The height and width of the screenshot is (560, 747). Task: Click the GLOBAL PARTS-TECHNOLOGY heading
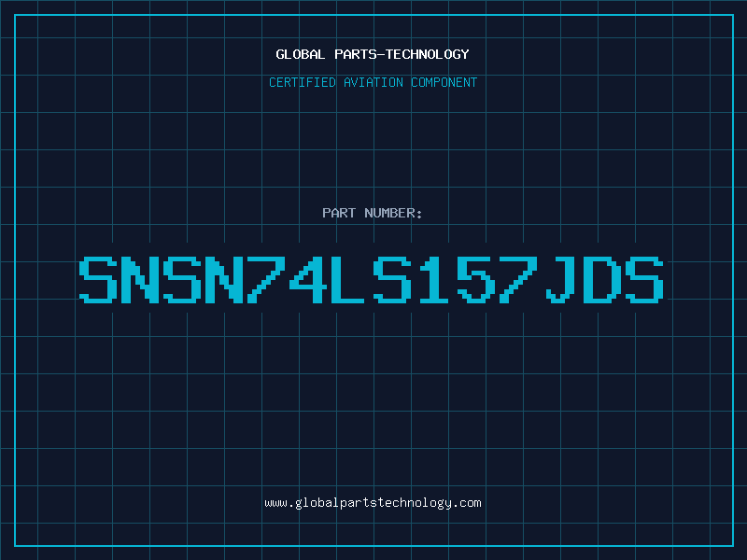coord(373,54)
